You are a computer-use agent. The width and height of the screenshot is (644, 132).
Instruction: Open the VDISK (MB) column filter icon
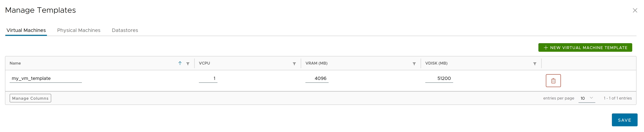point(534,64)
